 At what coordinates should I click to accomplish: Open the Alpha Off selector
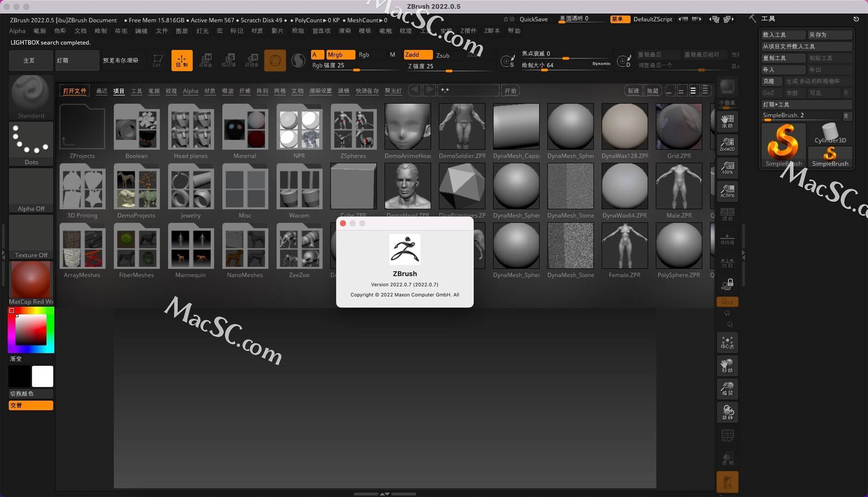pyautogui.click(x=31, y=190)
